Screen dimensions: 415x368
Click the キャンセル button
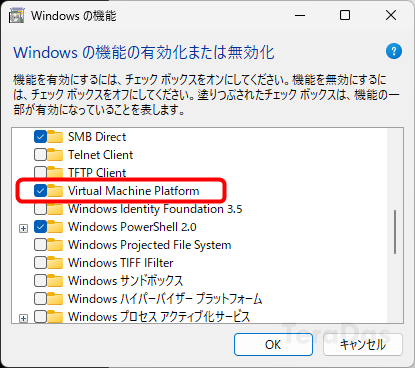(363, 345)
